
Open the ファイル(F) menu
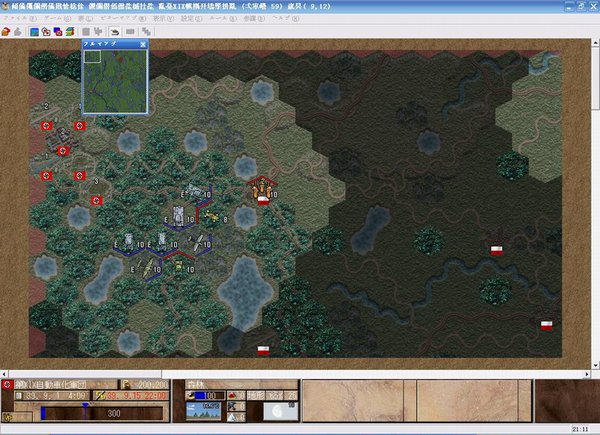pos(20,18)
